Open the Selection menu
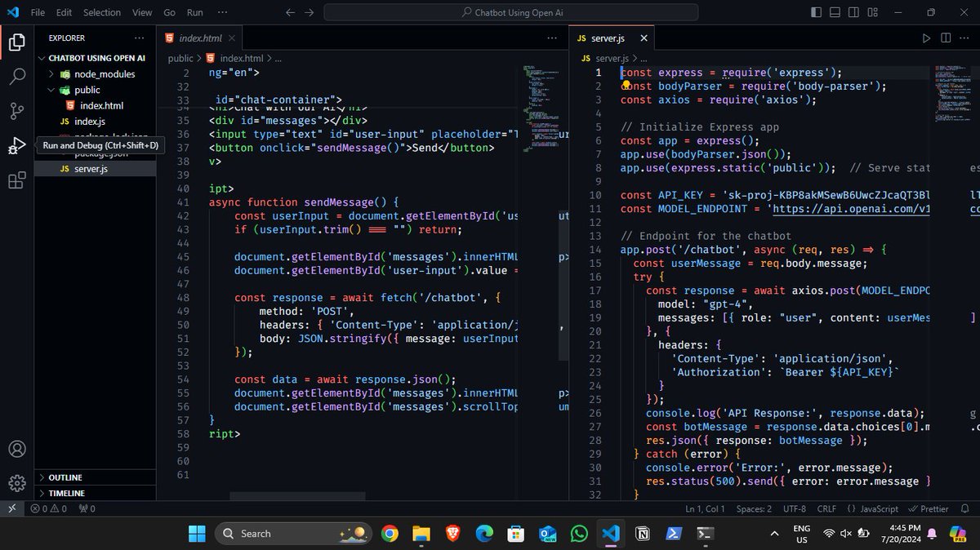The height and width of the screenshot is (550, 980). (102, 12)
